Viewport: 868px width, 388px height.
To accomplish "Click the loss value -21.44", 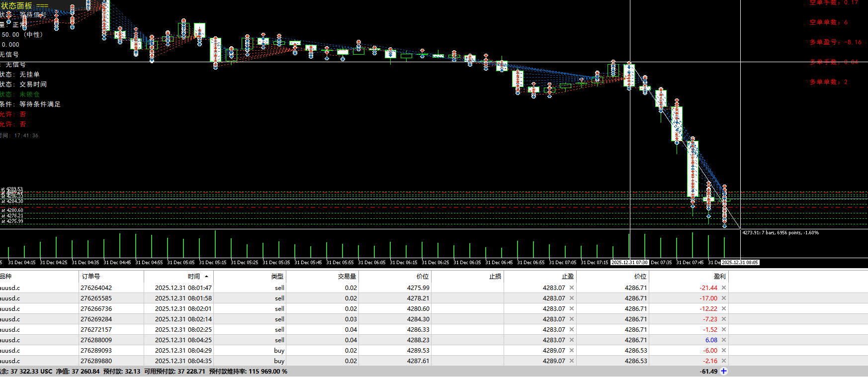I will 708,288.
